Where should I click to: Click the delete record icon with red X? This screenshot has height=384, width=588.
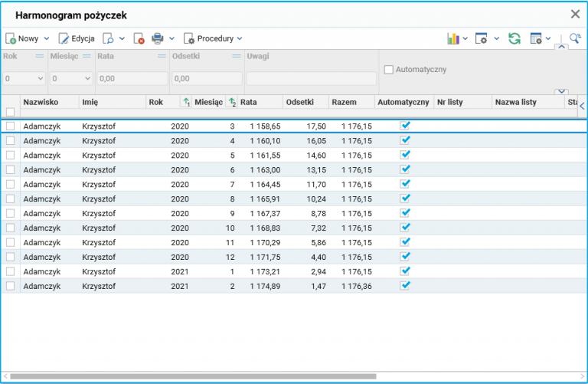[x=139, y=38]
